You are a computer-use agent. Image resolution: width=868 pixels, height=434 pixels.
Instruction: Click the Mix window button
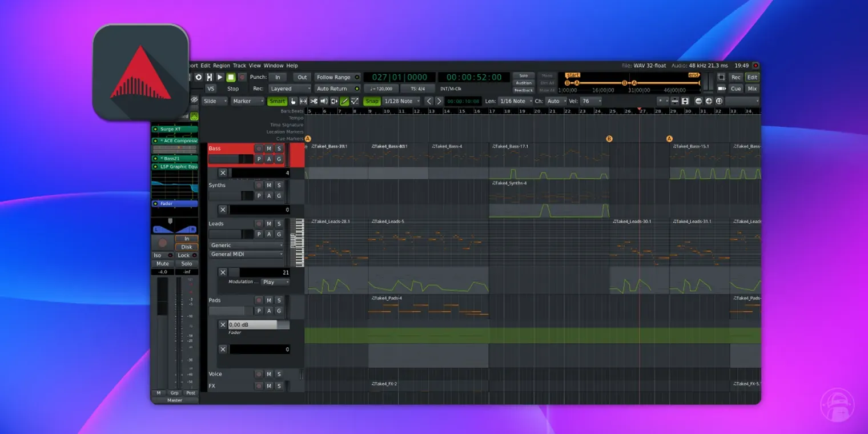[x=752, y=89]
